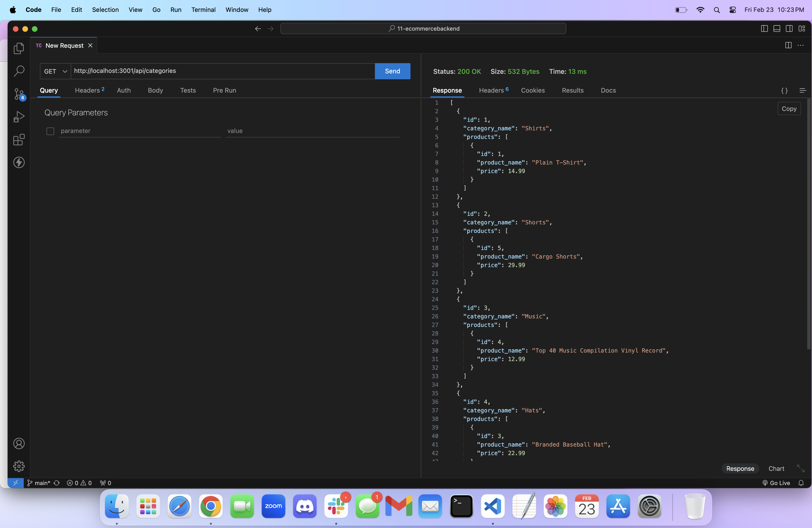Toggle the bottom panel layout icon
The width and height of the screenshot is (812, 528).
(x=777, y=29)
